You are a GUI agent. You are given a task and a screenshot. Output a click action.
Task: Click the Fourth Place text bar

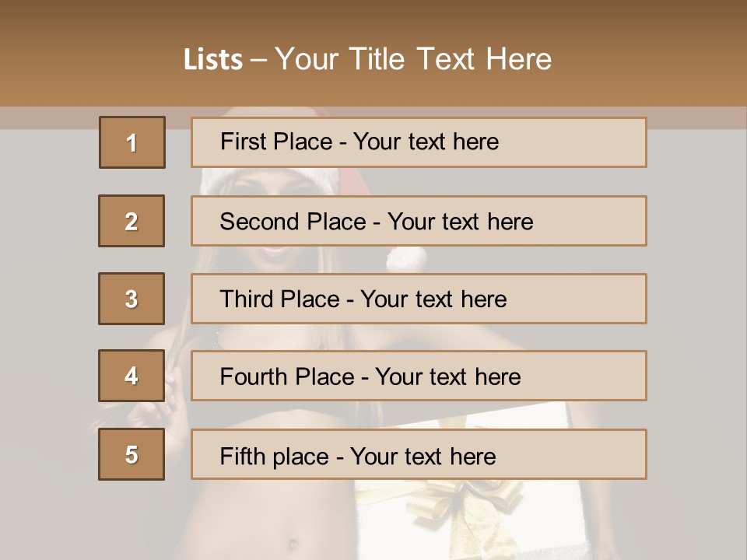coord(419,376)
